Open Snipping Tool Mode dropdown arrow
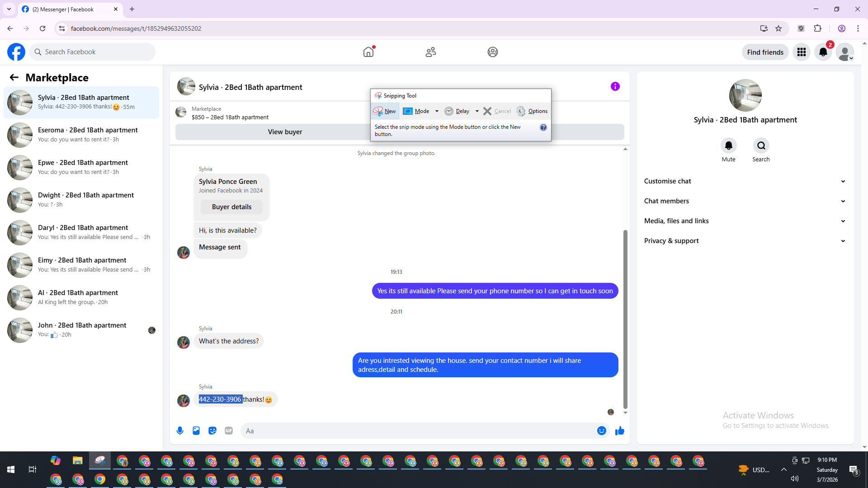Screen dimensions: 868x488 click(437, 111)
